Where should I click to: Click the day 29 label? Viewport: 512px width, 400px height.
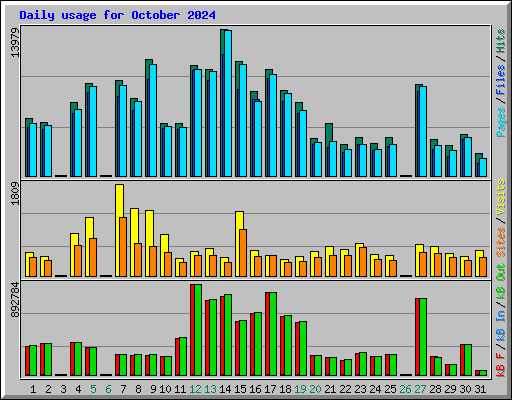click(x=450, y=389)
